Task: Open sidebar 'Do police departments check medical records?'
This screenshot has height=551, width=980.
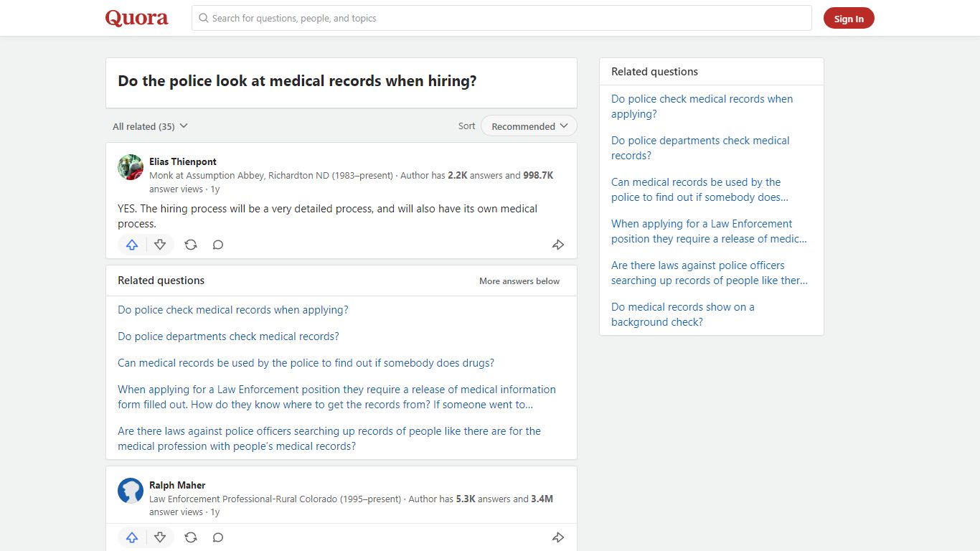Action: point(700,148)
